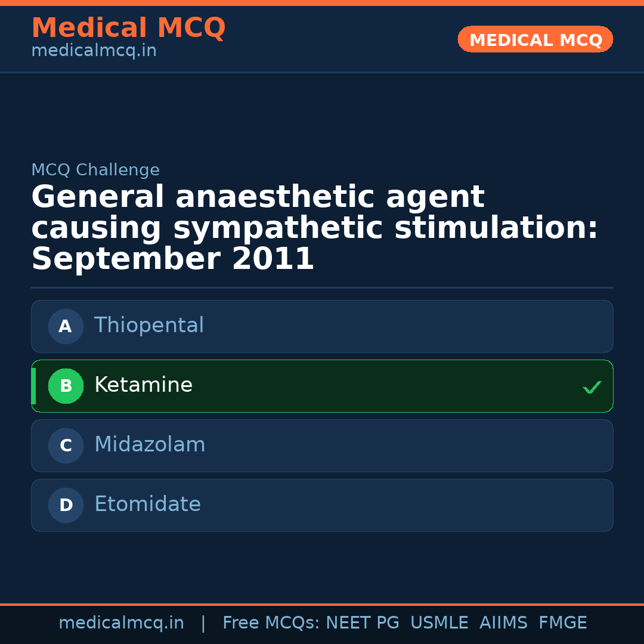Click the USMLE footer label
The image size is (644, 644).
pyautogui.click(x=439, y=623)
